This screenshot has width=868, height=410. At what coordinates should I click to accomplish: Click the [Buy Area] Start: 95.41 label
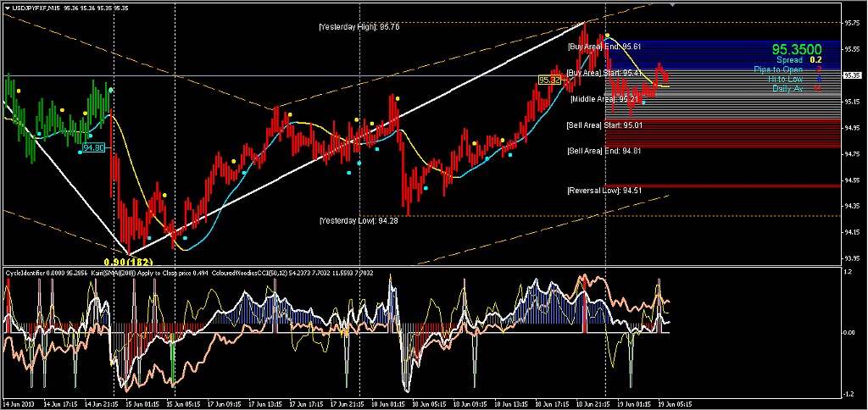click(604, 73)
